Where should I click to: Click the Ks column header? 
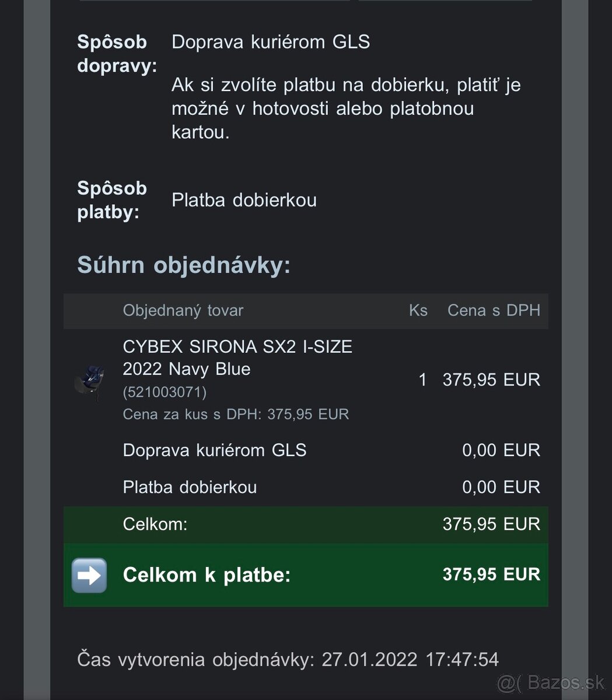(418, 310)
